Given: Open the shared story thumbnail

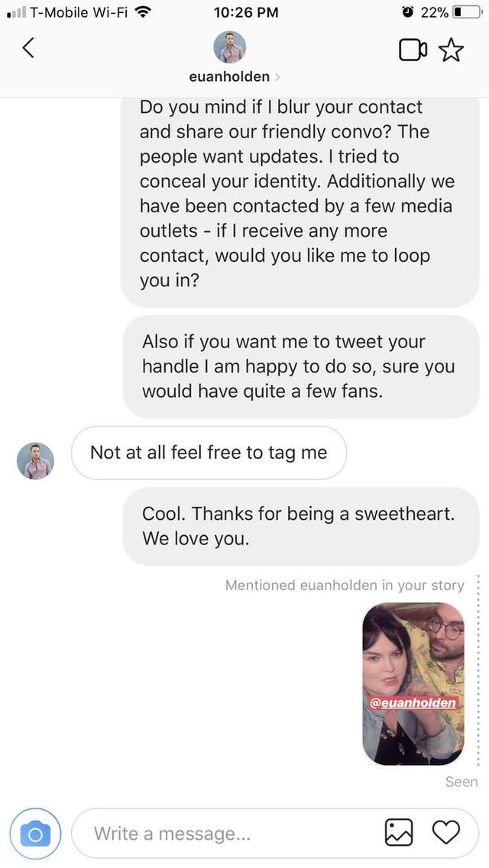Looking at the screenshot, I should point(413,683).
